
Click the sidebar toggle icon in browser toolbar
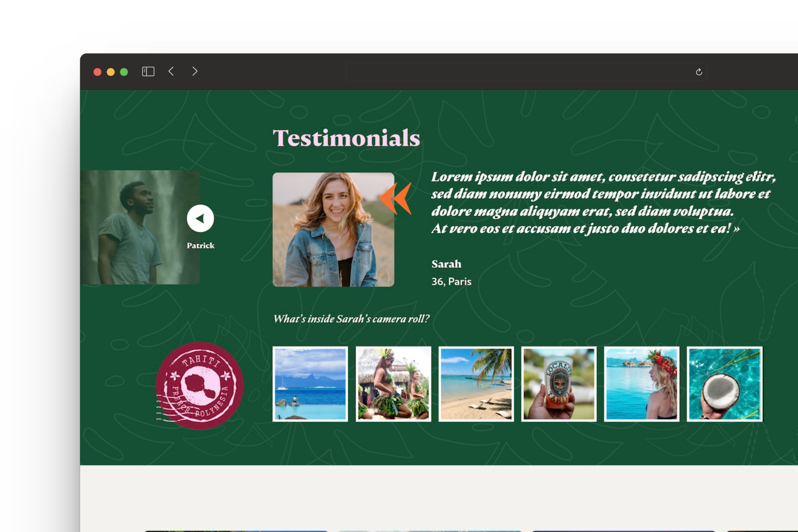pyautogui.click(x=148, y=71)
